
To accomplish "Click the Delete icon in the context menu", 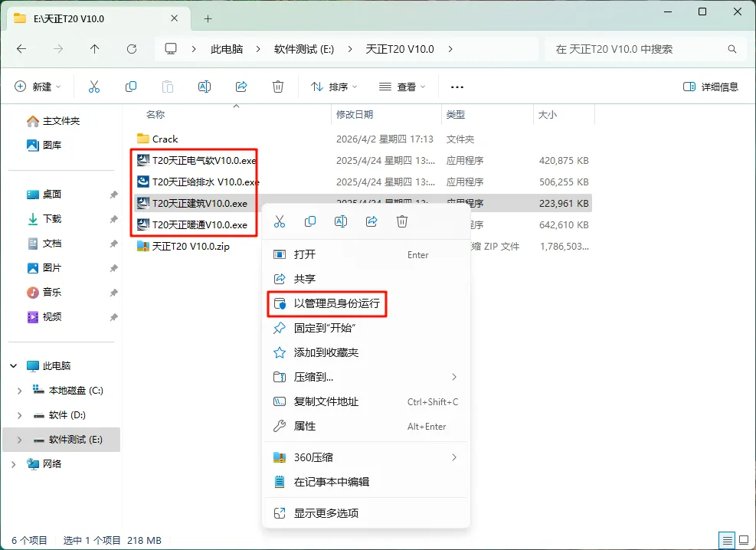I will (x=402, y=221).
